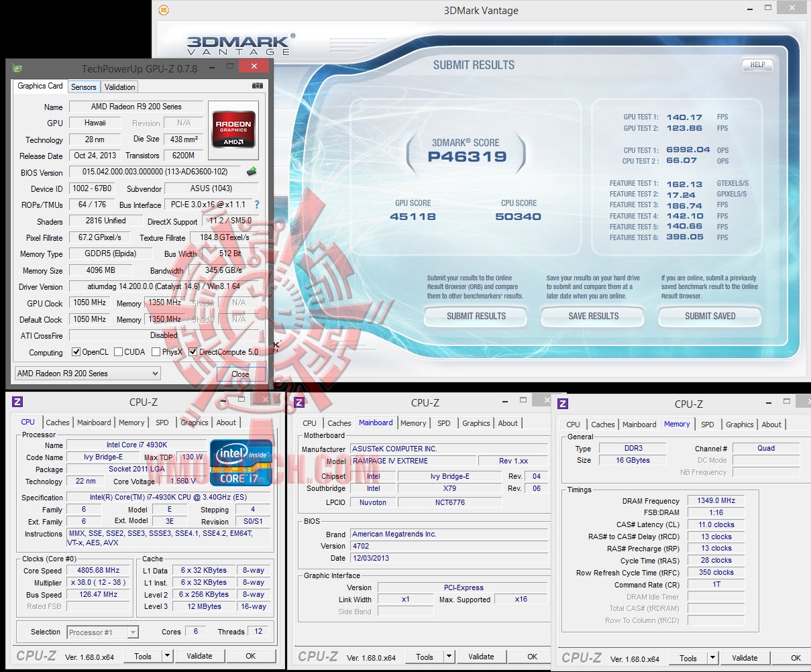Click the CPU-Z icon of Mainboard window
The height and width of the screenshot is (672, 811).
[299, 402]
